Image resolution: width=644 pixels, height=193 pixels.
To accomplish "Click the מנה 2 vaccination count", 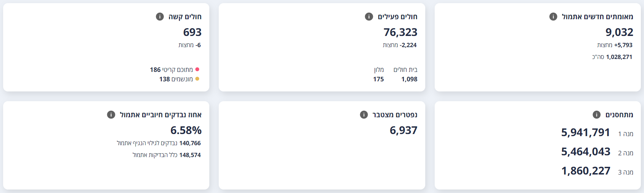I will (586, 152).
